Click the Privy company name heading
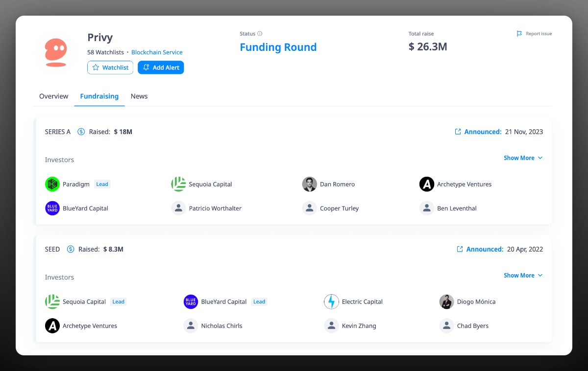 (100, 37)
